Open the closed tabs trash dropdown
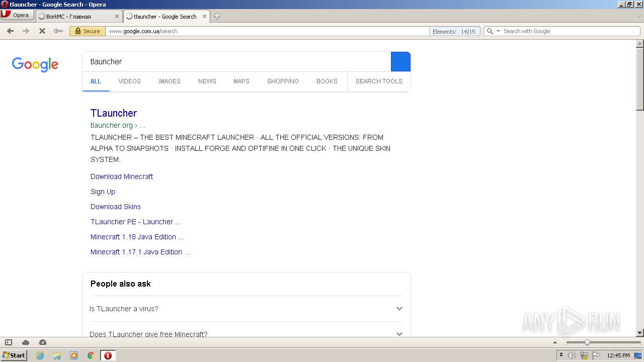The width and height of the screenshot is (644, 362). point(639,16)
